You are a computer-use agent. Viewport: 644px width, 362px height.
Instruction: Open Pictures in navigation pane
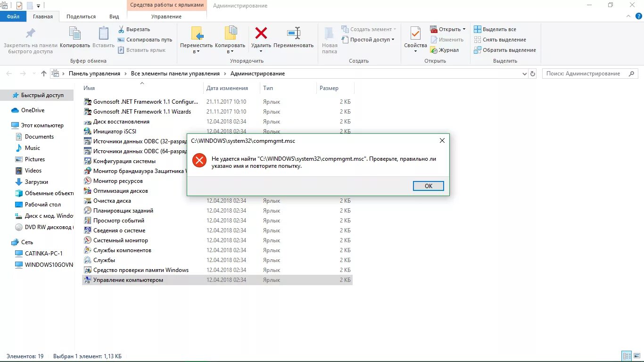35,159
